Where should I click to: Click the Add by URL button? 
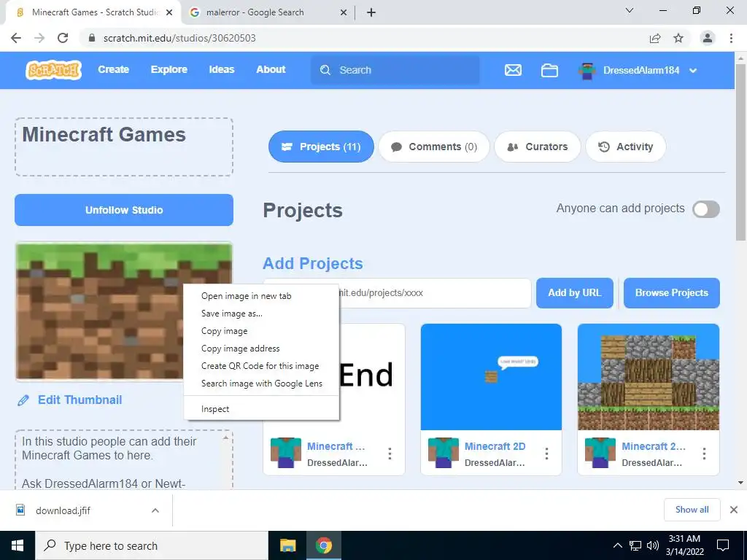click(x=575, y=293)
